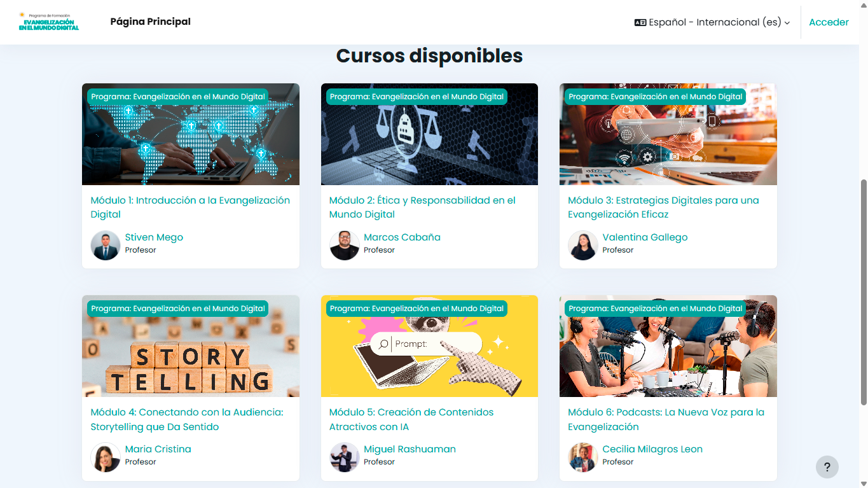This screenshot has height=488, width=868.
Task: Click Miguel Rashuaman's profile avatar
Action: coord(345,457)
